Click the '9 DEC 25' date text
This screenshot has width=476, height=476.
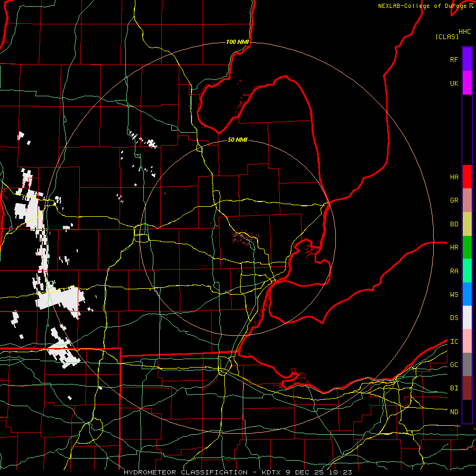(x=305, y=472)
